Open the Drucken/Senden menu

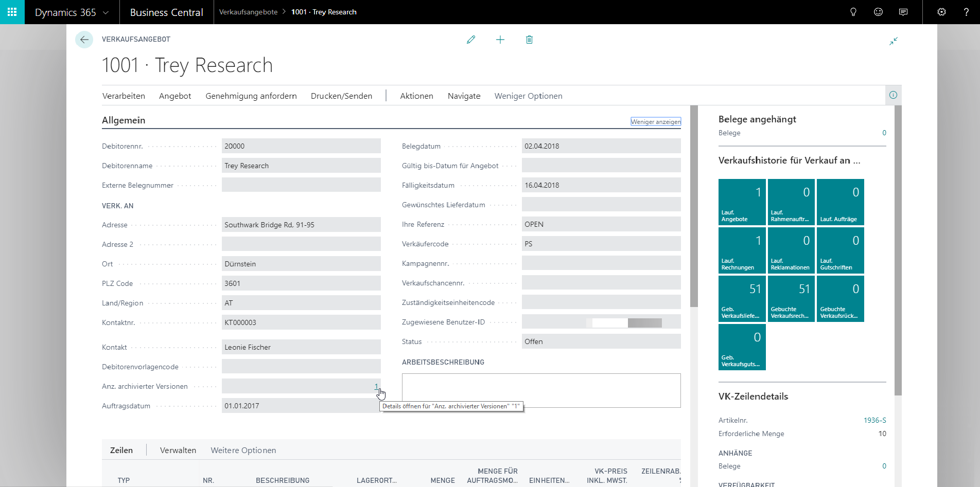click(x=341, y=96)
